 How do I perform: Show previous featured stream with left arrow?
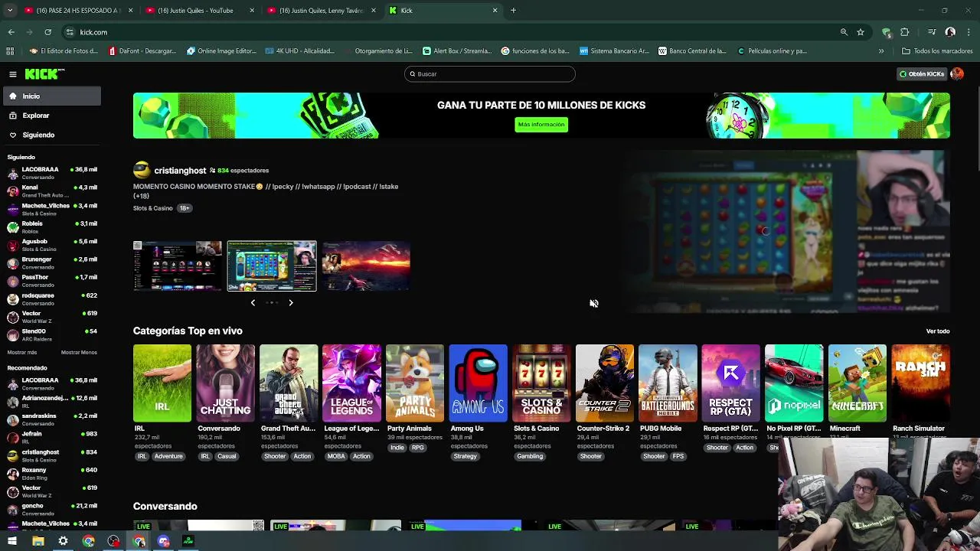(x=253, y=303)
